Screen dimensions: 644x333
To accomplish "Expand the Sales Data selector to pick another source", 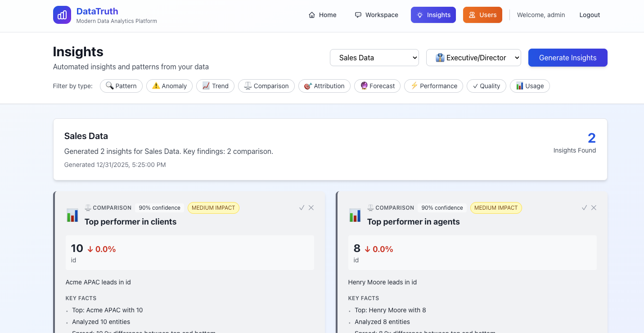I will 374,58.
